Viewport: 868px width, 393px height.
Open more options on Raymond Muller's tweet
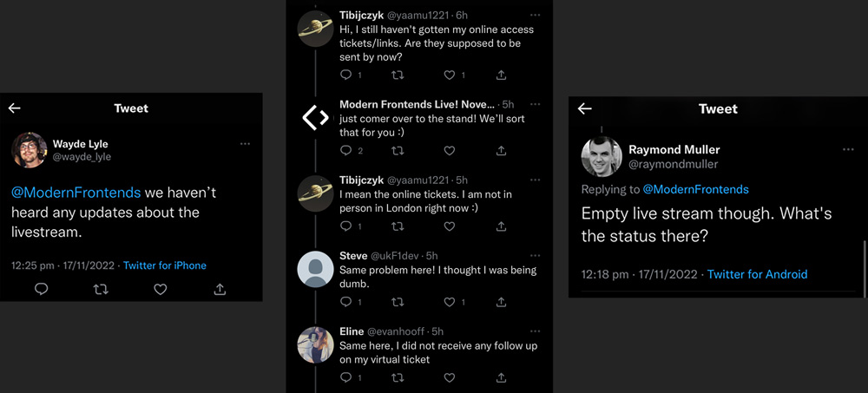point(848,149)
